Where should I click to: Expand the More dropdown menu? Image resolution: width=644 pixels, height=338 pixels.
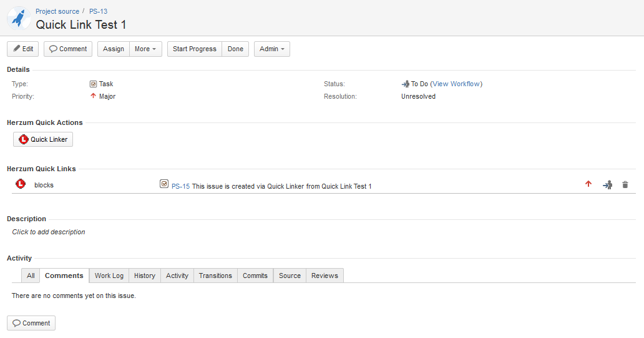[145, 49]
